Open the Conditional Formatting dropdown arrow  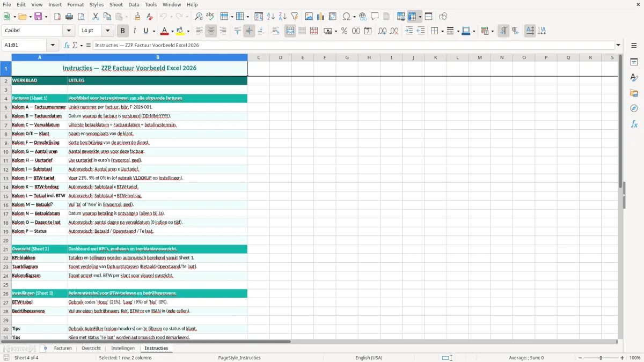(492, 31)
